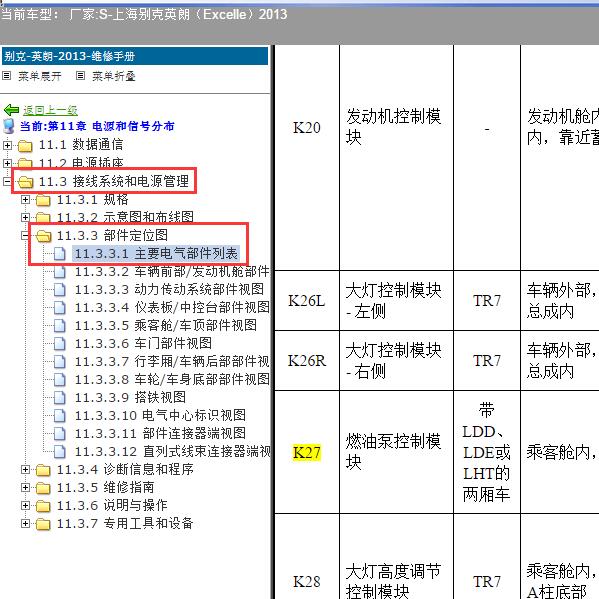Click page icon for 11.3.3.5 乘客舱/车顶部件视图
The height and width of the screenshot is (599, 599).
pos(60,325)
